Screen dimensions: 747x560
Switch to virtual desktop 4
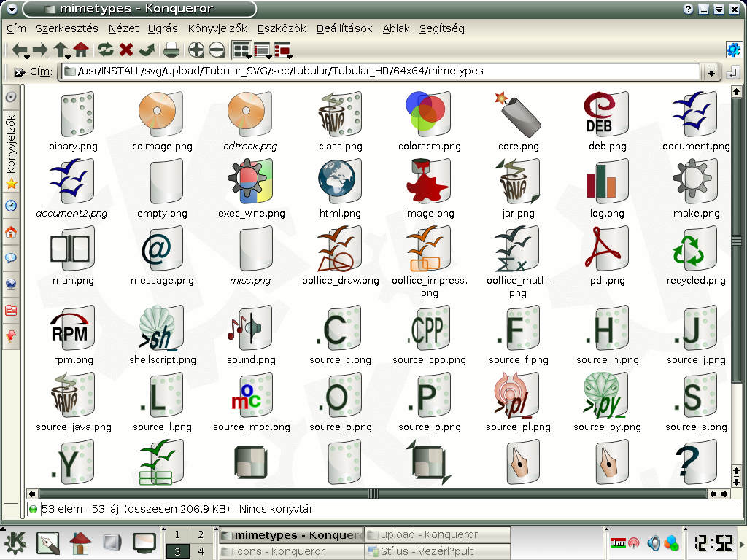[x=201, y=551]
